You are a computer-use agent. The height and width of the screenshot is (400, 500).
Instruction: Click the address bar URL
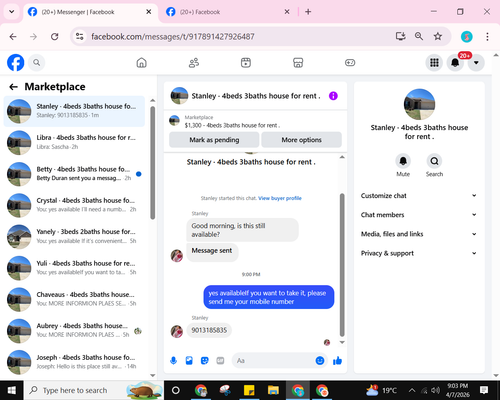click(x=173, y=37)
